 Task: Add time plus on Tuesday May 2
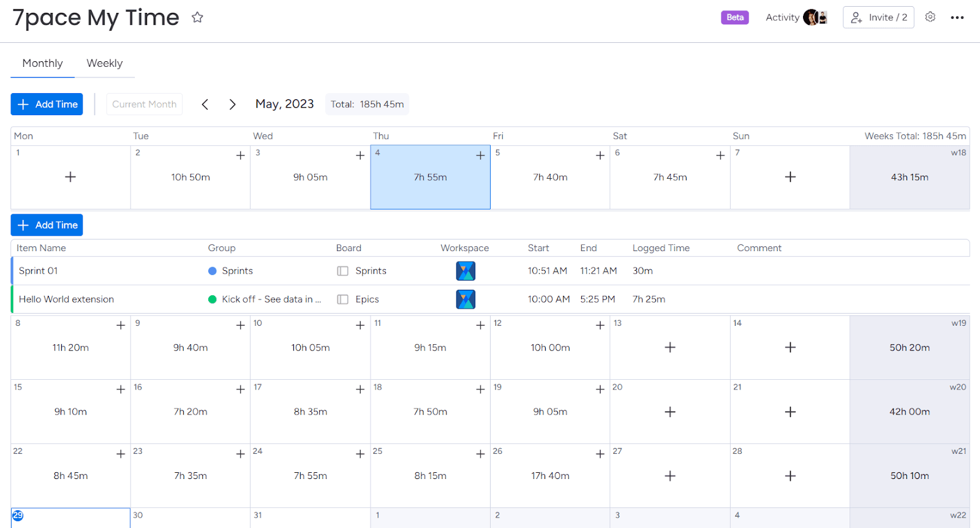pos(241,156)
